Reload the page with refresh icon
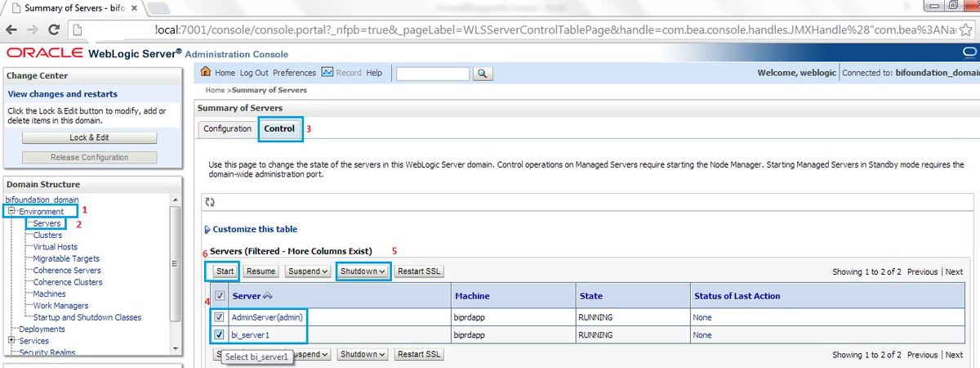Screen dimensions: 980x368 pos(53,29)
